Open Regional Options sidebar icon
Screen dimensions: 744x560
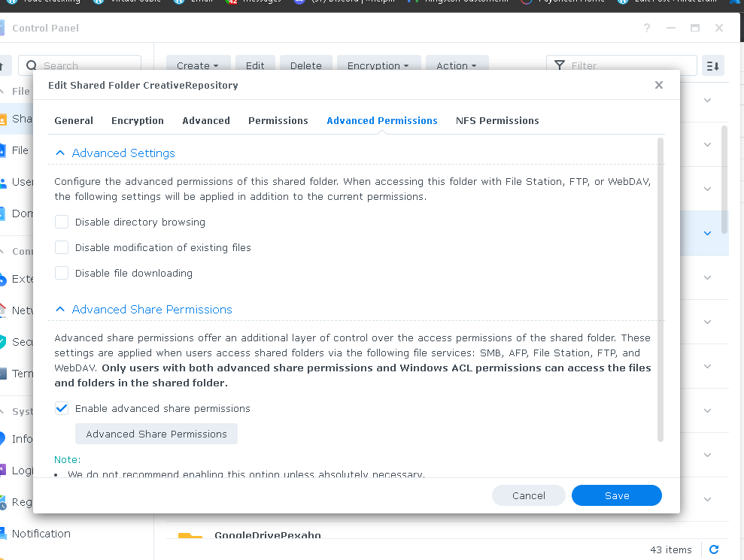point(2,502)
